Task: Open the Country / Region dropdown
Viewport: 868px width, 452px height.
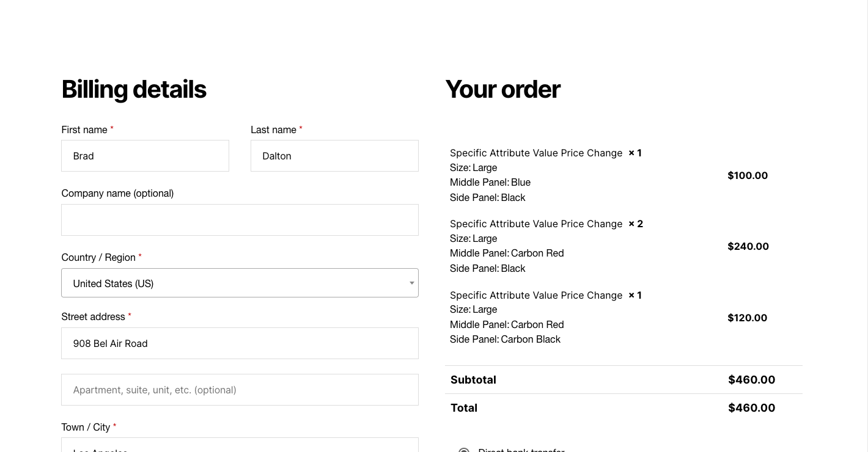Action: (240, 283)
